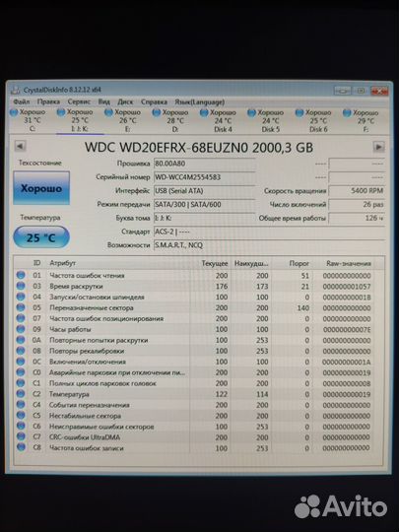The width and height of the screenshot is (399, 532).
Task: Click status orb for Время раскрутки
Action: tap(21, 286)
